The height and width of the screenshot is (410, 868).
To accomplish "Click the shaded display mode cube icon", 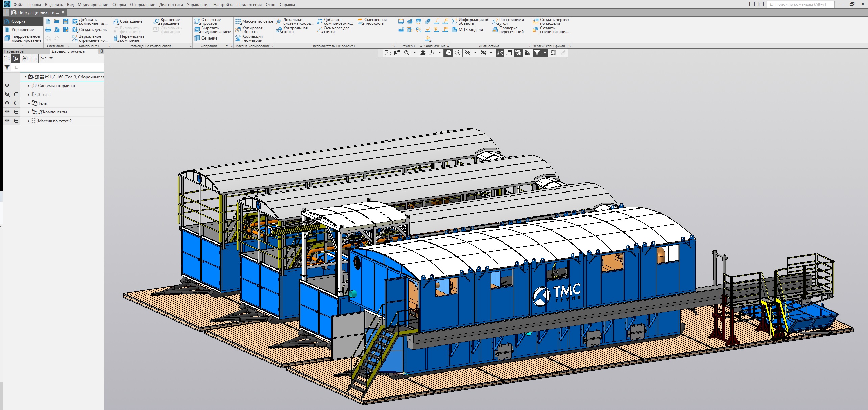I will tap(448, 53).
